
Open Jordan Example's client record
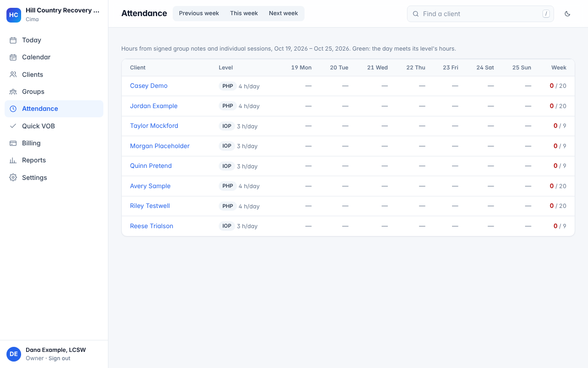153,106
